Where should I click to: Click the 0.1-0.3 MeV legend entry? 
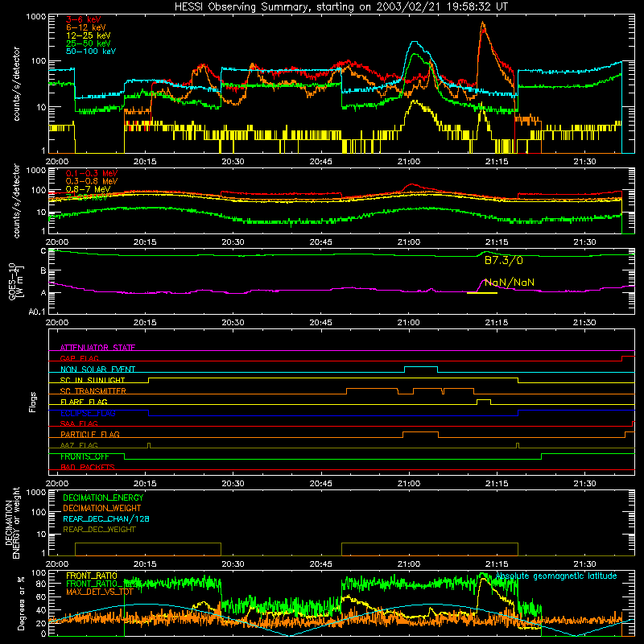[x=92, y=173]
